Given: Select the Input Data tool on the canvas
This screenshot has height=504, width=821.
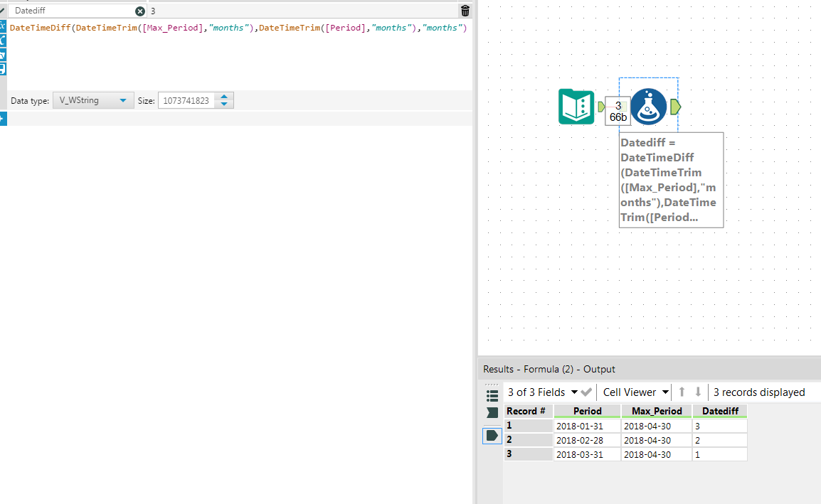Looking at the screenshot, I should pyautogui.click(x=576, y=106).
